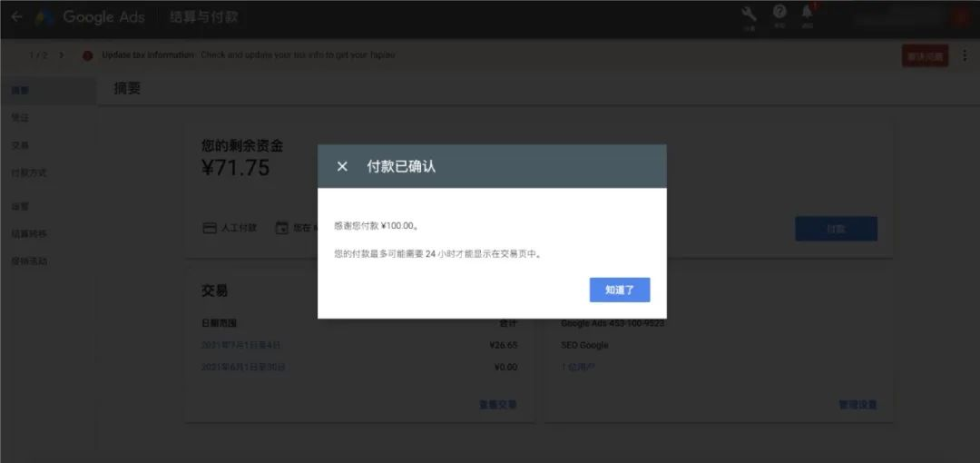This screenshot has height=463, width=980.
Task: Click the 知道了 button
Action: (620, 291)
